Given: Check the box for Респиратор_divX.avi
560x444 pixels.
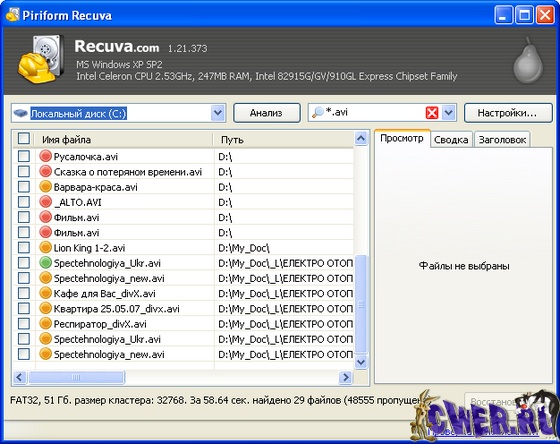Looking at the screenshot, I should point(24,324).
